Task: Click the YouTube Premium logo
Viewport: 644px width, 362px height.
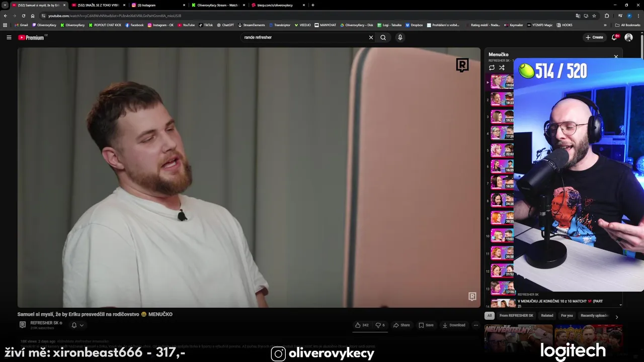Action: (x=32, y=37)
